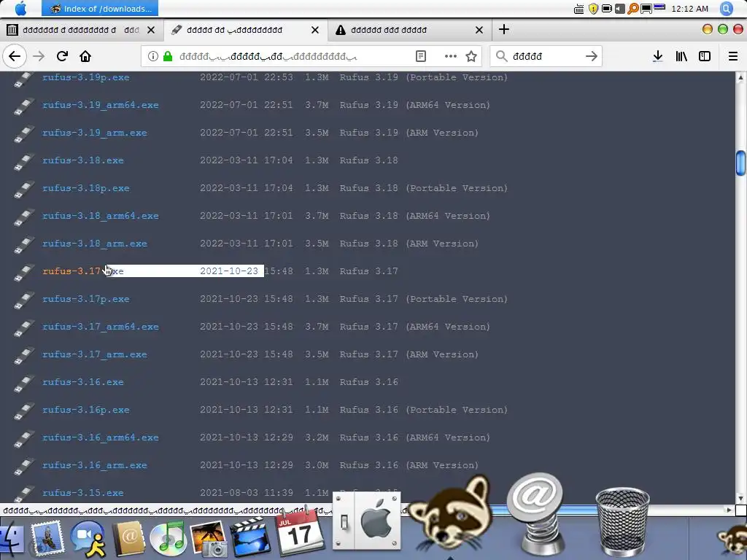Download rufus-3.18p.exe
This screenshot has height=560, width=747.
(x=86, y=188)
